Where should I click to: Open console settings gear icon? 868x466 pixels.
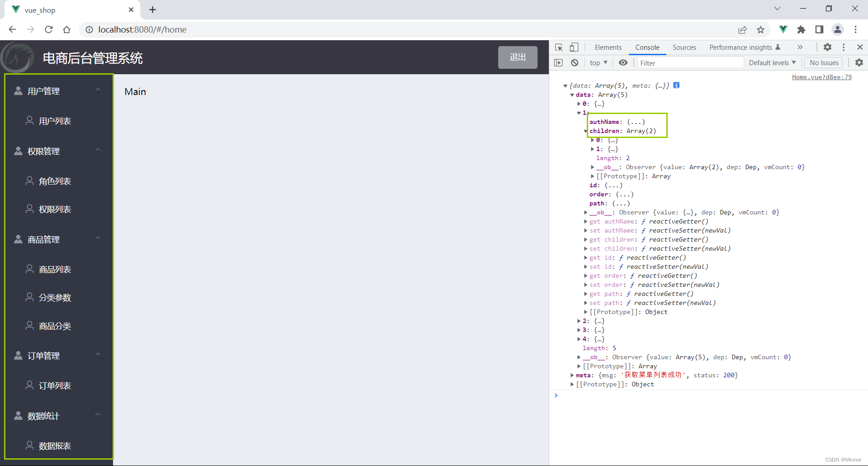[859, 62]
